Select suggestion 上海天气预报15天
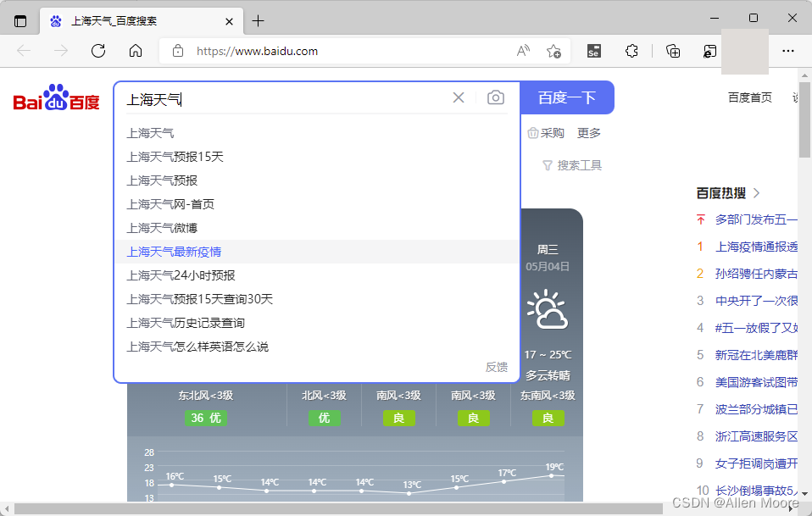 (316, 157)
